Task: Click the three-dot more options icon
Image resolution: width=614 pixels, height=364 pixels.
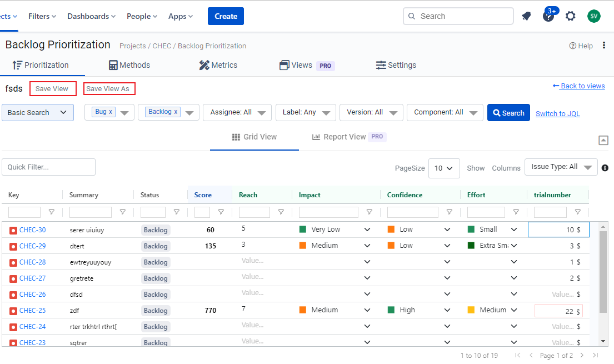Action: (604, 46)
